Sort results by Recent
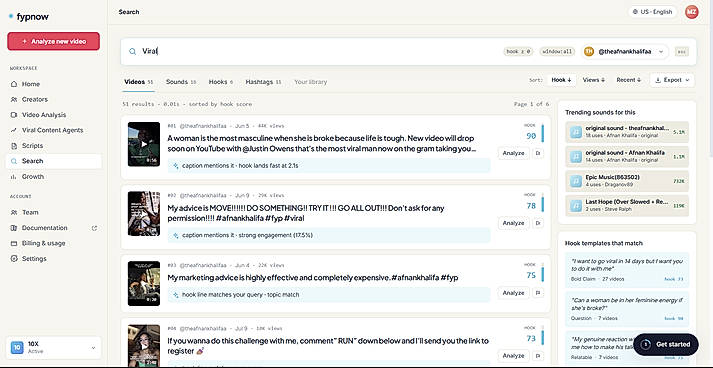Viewport: 713px width, 368px height. tap(629, 80)
